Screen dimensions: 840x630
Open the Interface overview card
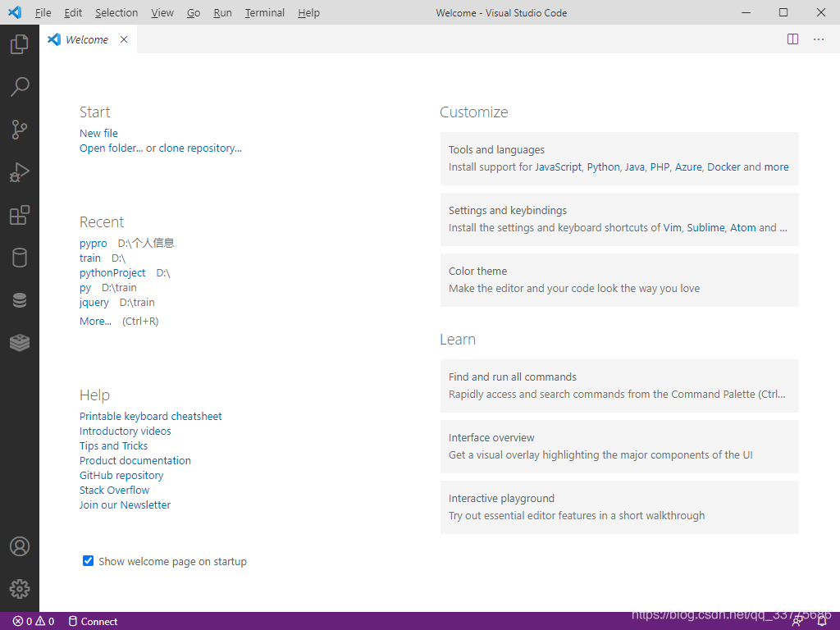(x=619, y=446)
